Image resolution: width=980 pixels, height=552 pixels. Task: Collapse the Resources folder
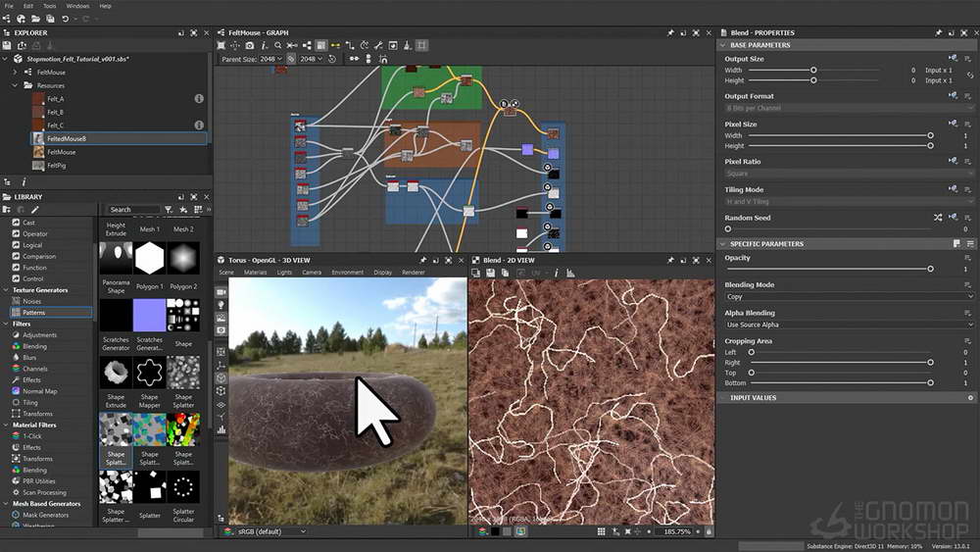pos(15,85)
